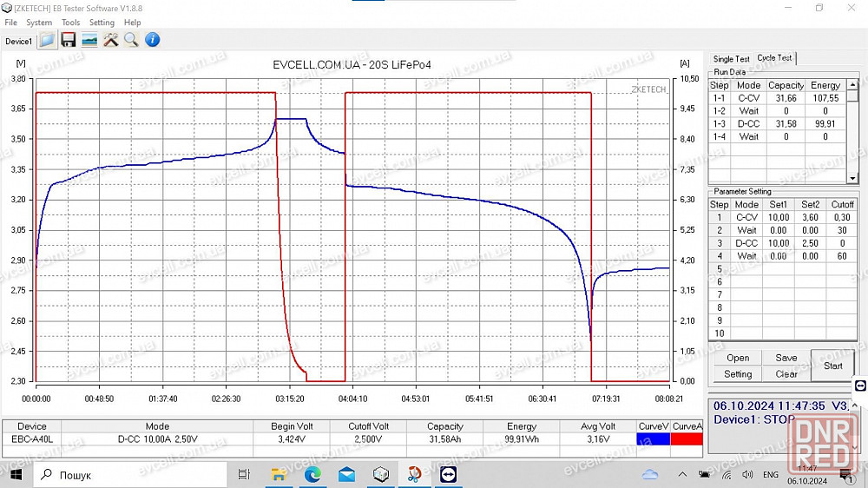Screen dimensions: 868x488
Task: Click the Clear button
Action: tap(786, 374)
